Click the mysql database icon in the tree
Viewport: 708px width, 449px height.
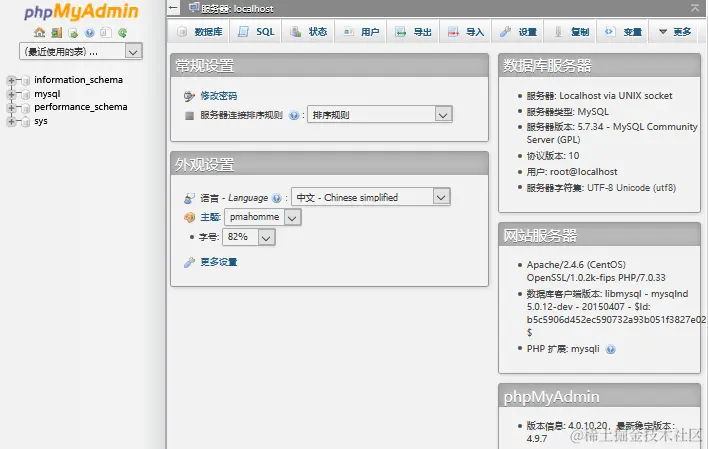[26, 94]
